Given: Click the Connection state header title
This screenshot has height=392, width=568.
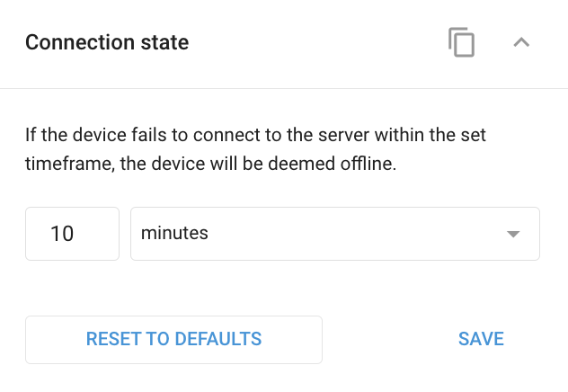Looking at the screenshot, I should tap(107, 42).
